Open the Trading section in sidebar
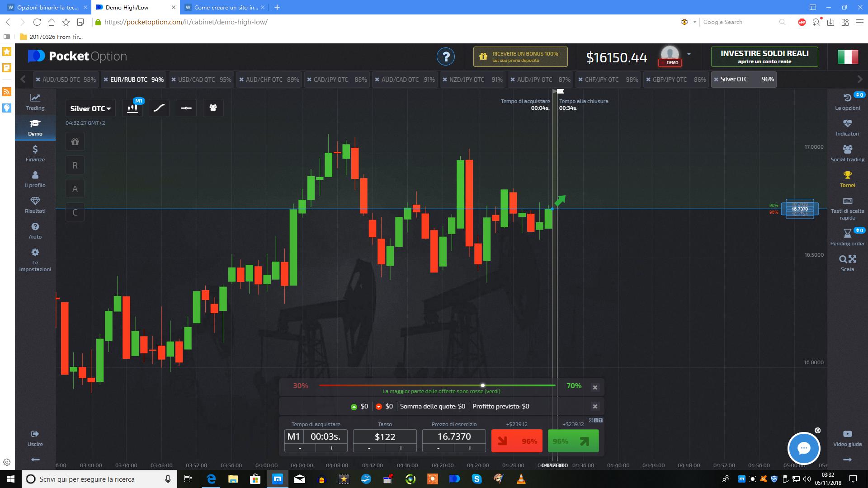The image size is (868, 488). [x=35, y=102]
